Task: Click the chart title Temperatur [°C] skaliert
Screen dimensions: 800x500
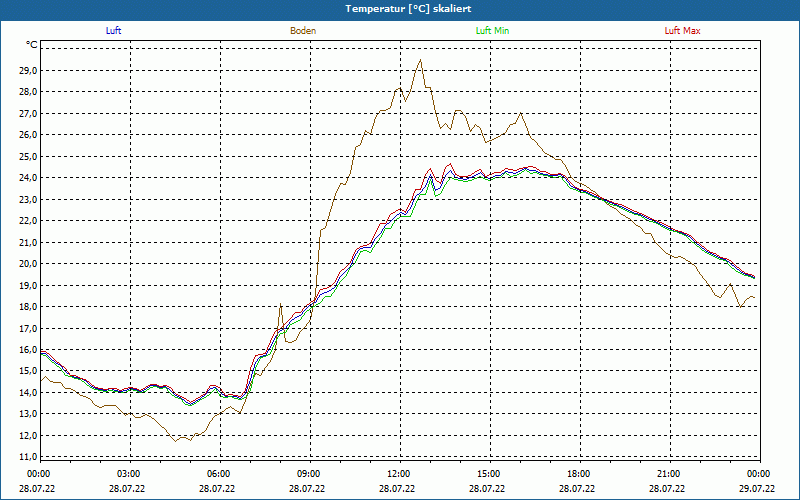Action: coord(408,9)
